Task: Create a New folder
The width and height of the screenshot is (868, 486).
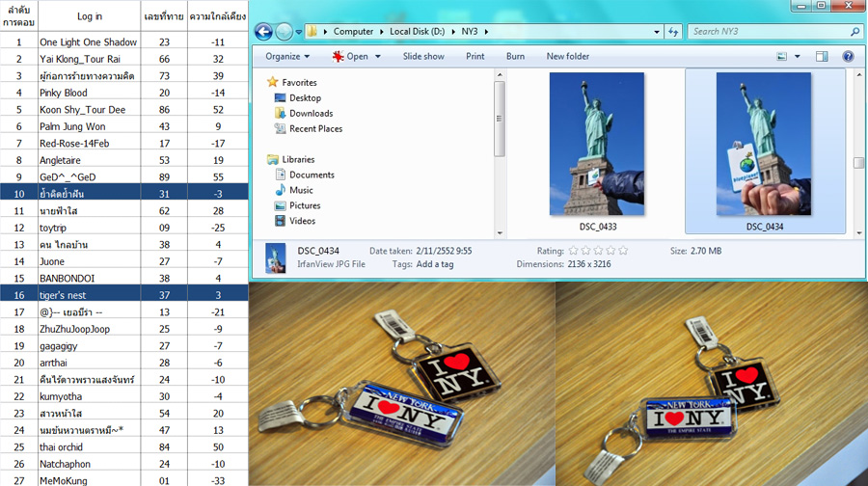Action: 568,57
